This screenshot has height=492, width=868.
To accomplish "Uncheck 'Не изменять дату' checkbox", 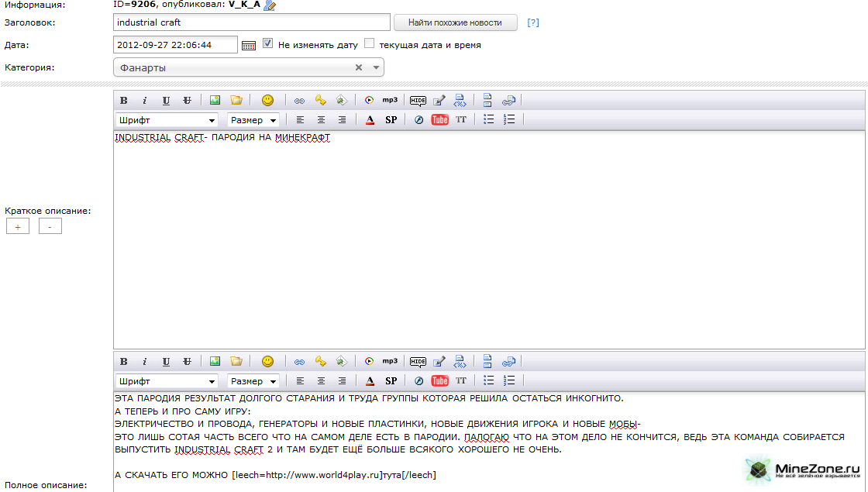I will pyautogui.click(x=267, y=44).
